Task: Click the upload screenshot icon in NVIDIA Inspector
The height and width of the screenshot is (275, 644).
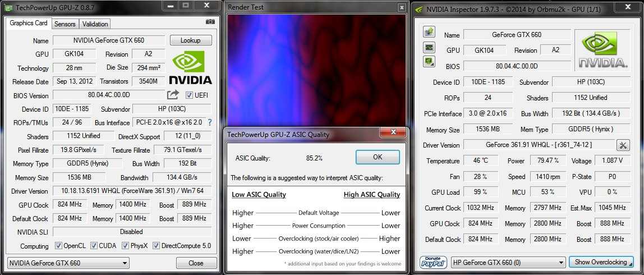Action: [429, 32]
